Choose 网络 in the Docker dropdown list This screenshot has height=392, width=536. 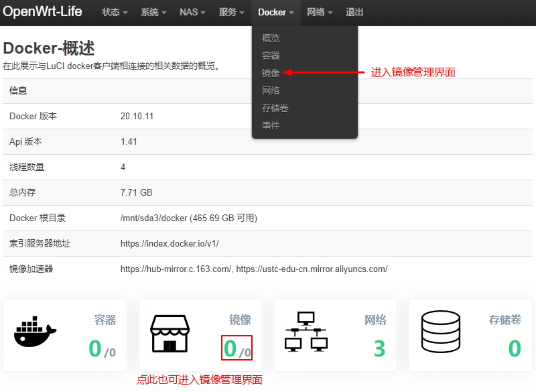[x=271, y=90]
